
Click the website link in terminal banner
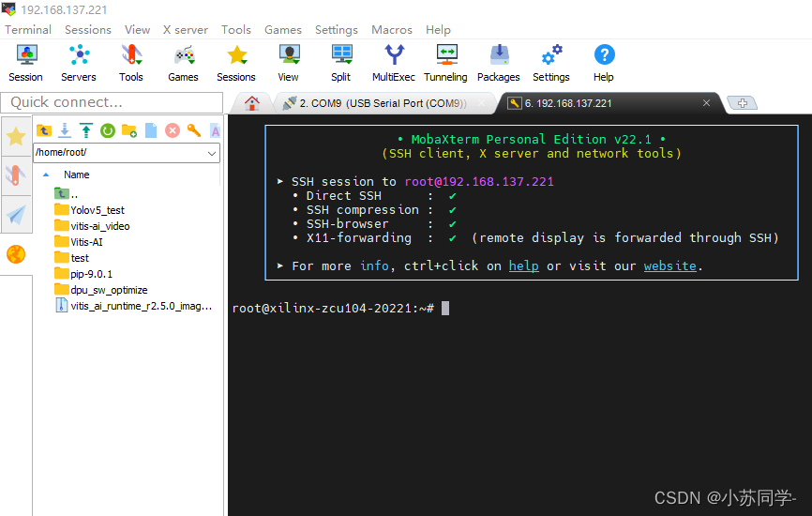(x=670, y=266)
